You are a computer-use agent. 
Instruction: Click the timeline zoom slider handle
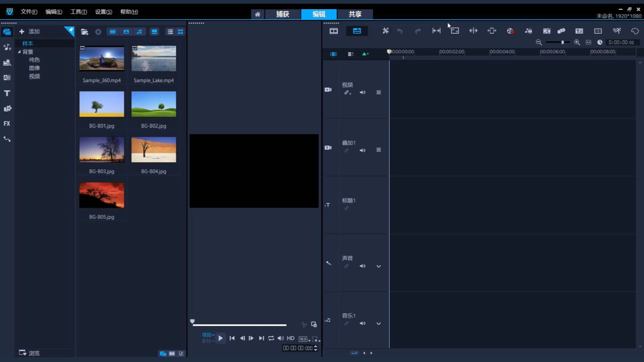point(562,42)
